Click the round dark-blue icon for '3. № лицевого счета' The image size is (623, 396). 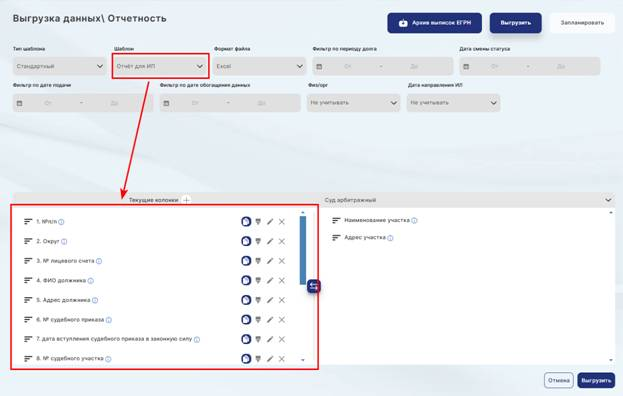point(246,261)
